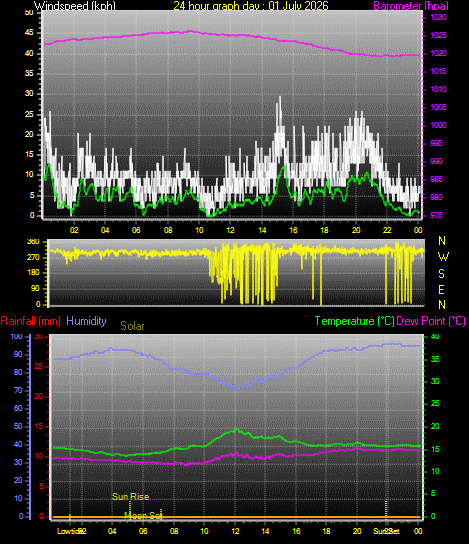Click the 975 barometer axis value
The height and width of the screenshot is (544, 469).
point(436,215)
